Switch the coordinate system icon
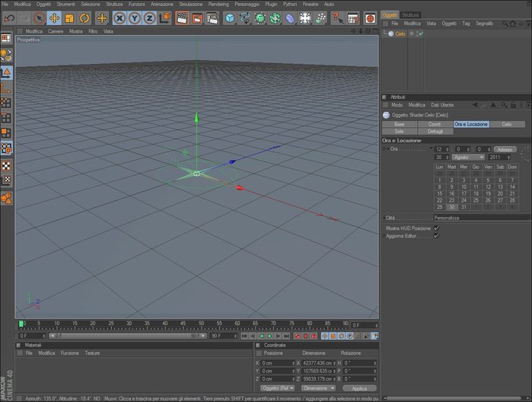Viewport: 532px width, 402px height. click(x=165, y=18)
